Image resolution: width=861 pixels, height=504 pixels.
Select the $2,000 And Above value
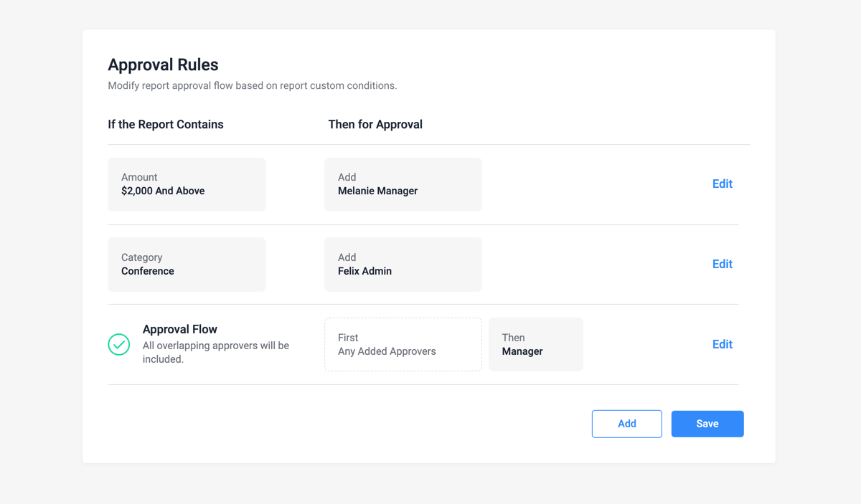click(163, 191)
